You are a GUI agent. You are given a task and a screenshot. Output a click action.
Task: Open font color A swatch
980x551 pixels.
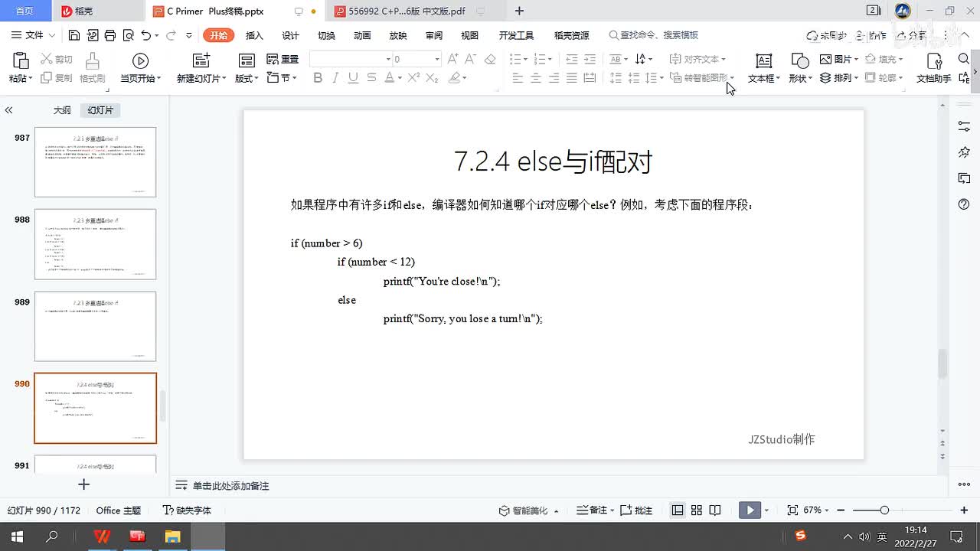tap(389, 78)
